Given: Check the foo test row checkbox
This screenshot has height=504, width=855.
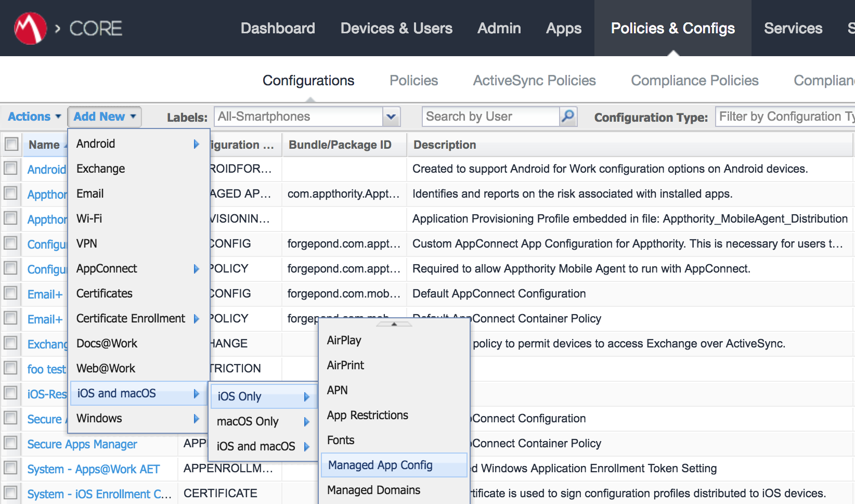Looking at the screenshot, I should (x=11, y=368).
